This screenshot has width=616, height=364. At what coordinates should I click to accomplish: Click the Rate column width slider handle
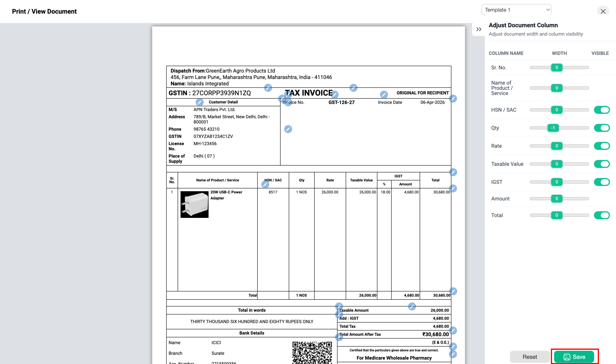[x=556, y=146]
